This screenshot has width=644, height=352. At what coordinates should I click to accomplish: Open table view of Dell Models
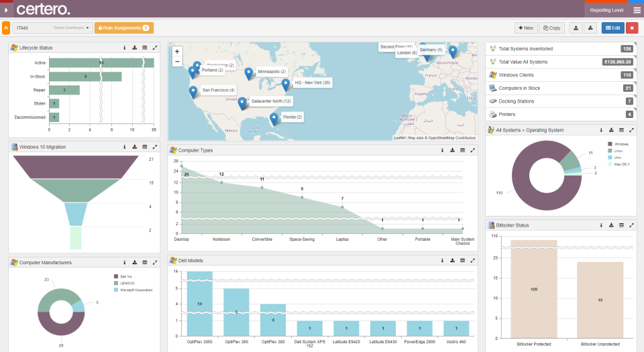point(462,261)
